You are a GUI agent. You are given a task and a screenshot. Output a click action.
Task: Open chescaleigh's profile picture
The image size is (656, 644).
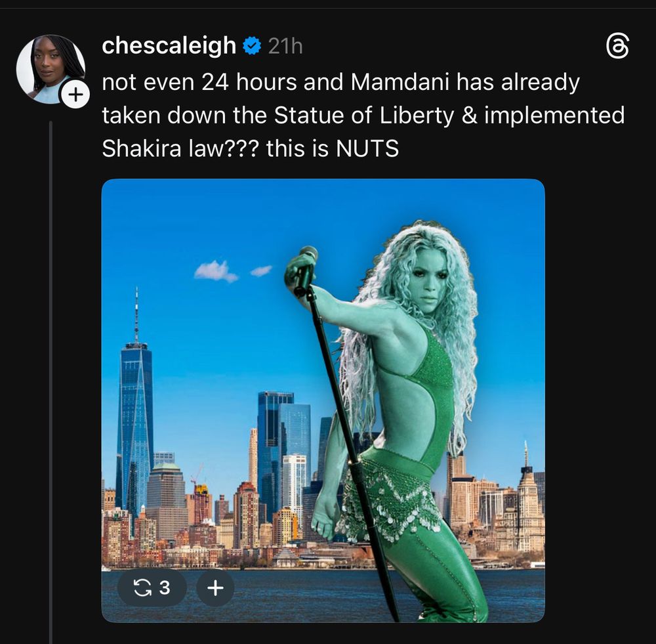pyautogui.click(x=51, y=69)
